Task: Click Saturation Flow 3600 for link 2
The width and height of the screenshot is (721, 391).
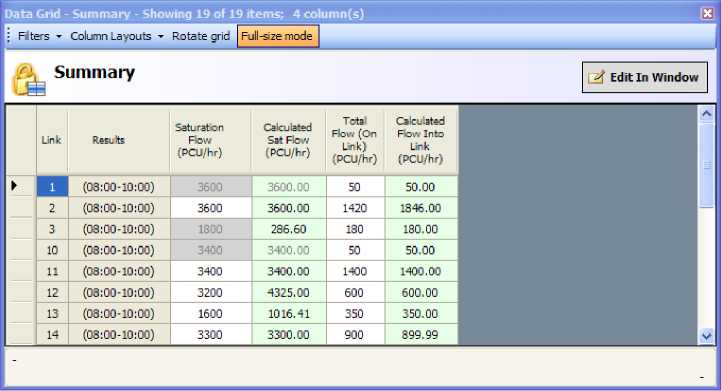Action: click(211, 208)
